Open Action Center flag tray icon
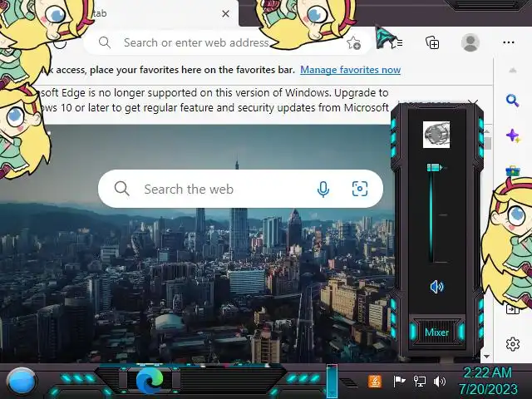The width and height of the screenshot is (532, 399). click(399, 382)
